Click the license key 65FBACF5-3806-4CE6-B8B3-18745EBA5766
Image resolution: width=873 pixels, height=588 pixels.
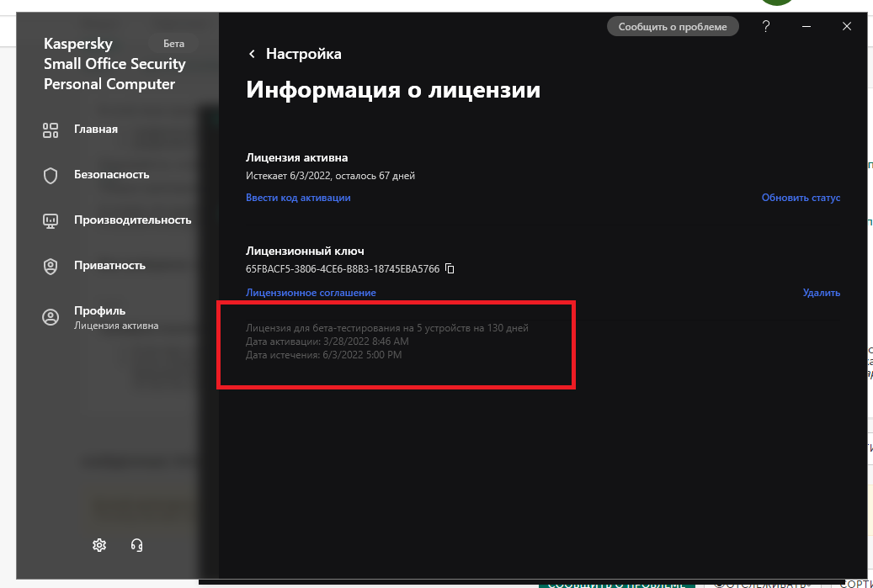[x=343, y=269]
